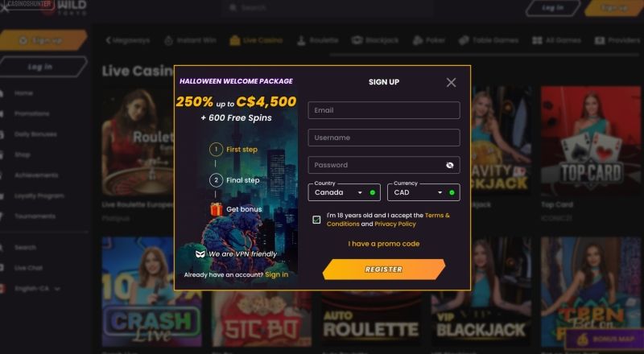Select the Poker category icon
644x354 pixels.
tap(417, 40)
